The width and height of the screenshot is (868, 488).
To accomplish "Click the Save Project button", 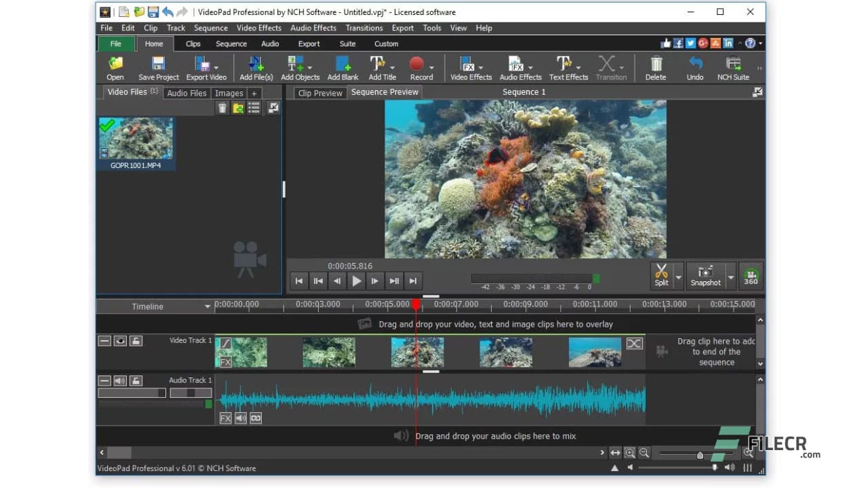I will (158, 67).
